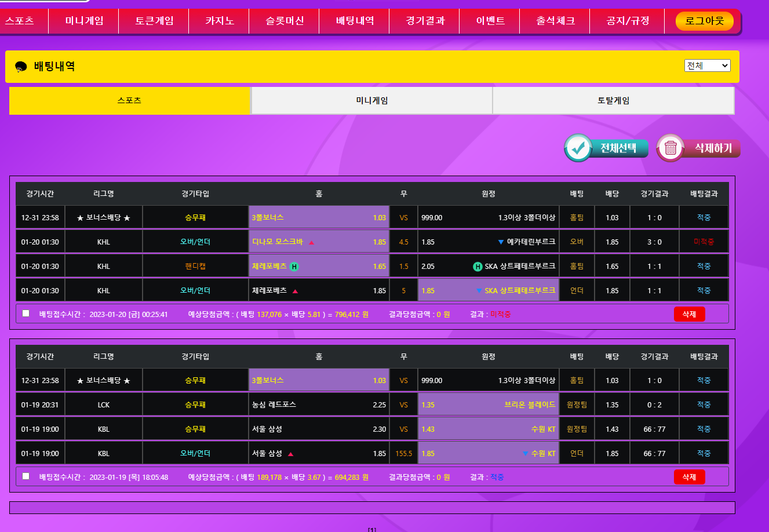The width and height of the screenshot is (769, 532).
Task: Delete the 2023-01-19 bet with 삭제
Action: (689, 477)
